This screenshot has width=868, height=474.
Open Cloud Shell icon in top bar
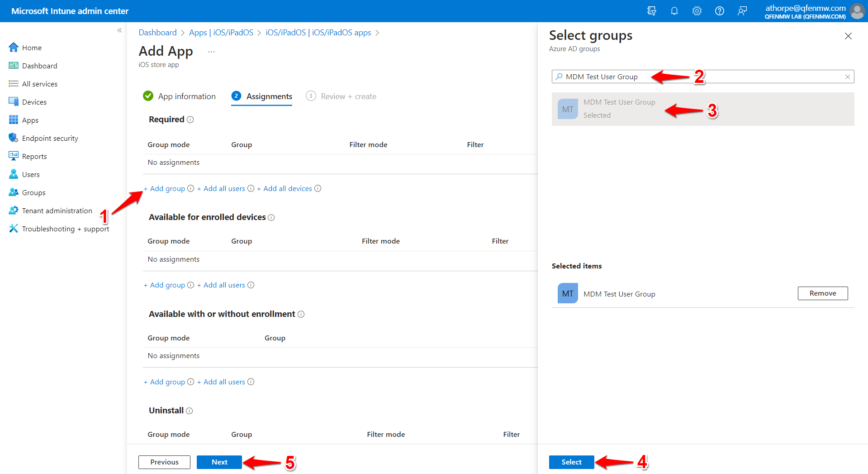point(651,11)
